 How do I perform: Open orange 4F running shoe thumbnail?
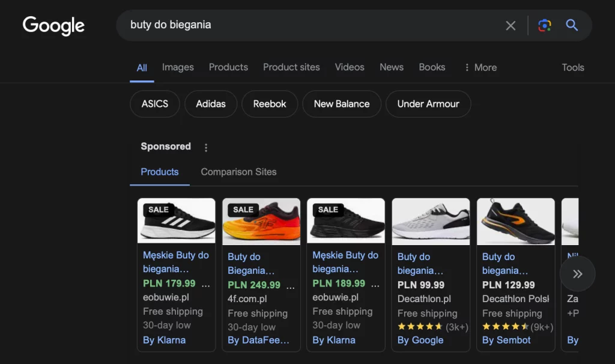(261, 222)
